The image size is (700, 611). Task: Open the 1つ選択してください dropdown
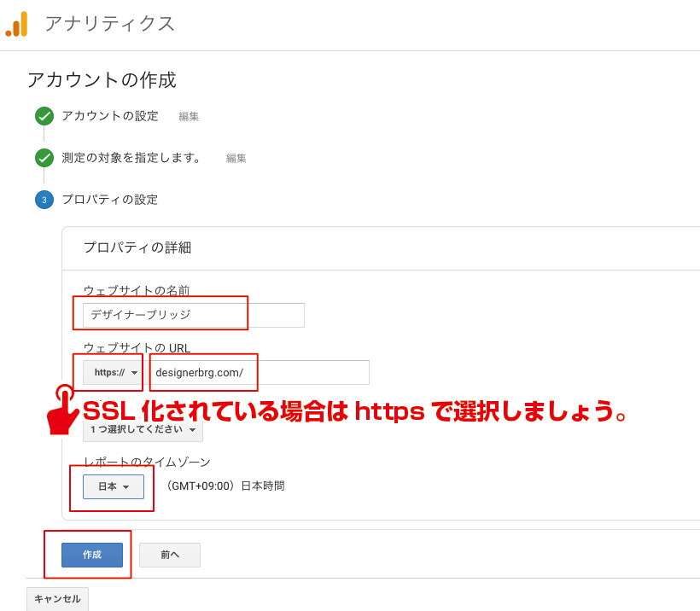click(x=143, y=430)
